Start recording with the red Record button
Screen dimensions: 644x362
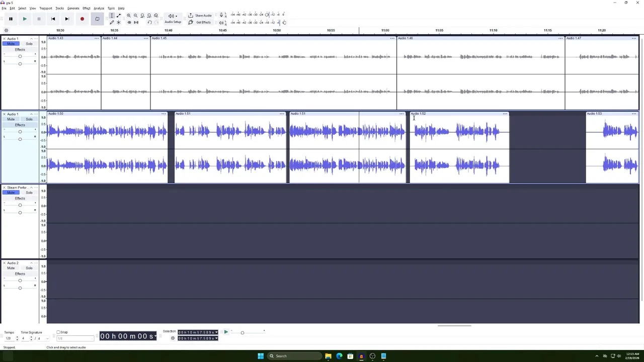pyautogui.click(x=82, y=19)
